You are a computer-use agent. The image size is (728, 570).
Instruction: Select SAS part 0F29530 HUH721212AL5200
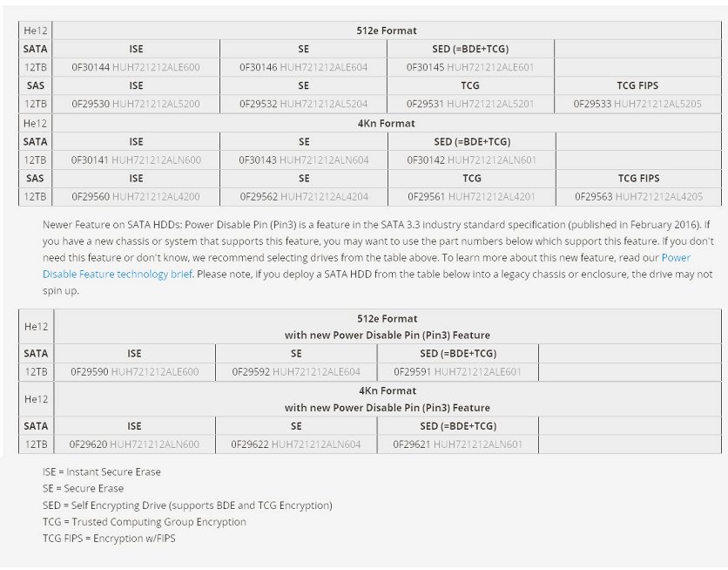136,104
